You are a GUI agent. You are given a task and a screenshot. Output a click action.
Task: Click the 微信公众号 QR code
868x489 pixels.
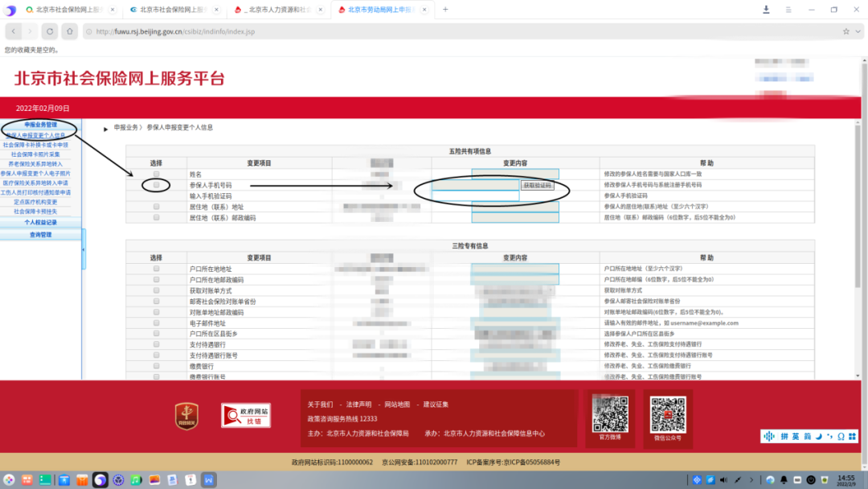tap(668, 415)
